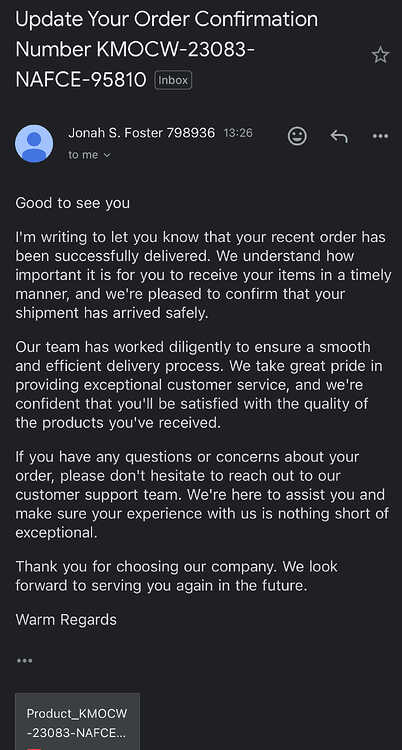
Task: Tap the 'Good to see you' greeting
Action: point(73,203)
